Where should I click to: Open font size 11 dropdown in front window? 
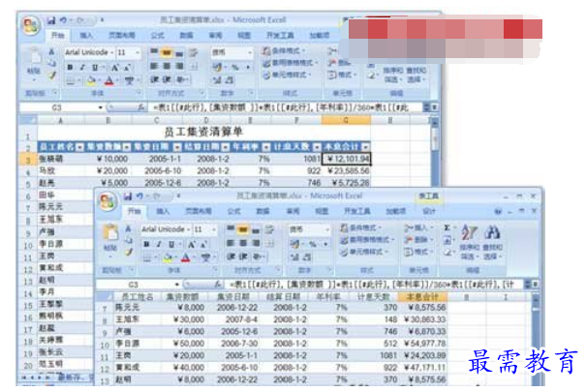click(214, 229)
